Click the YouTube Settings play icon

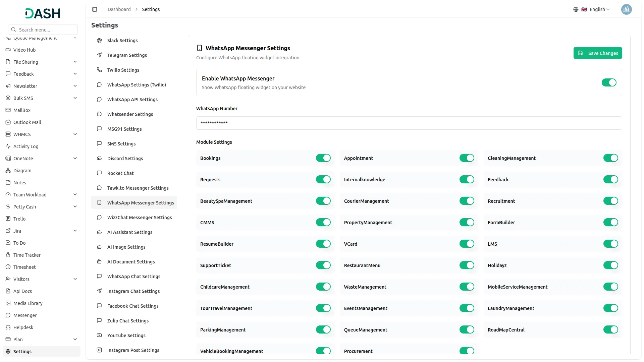[x=99, y=336]
